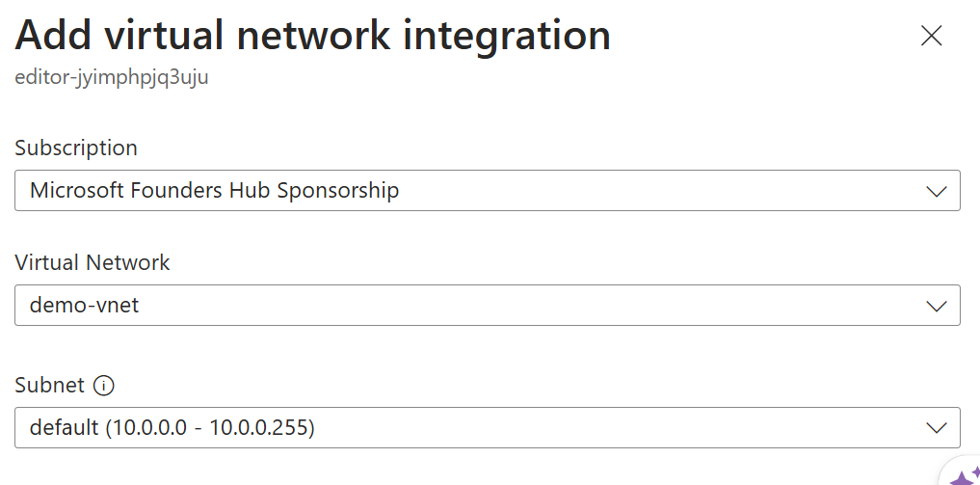The width and height of the screenshot is (980, 485).
Task: Click the Add virtual network integration heading
Action: pos(312,35)
